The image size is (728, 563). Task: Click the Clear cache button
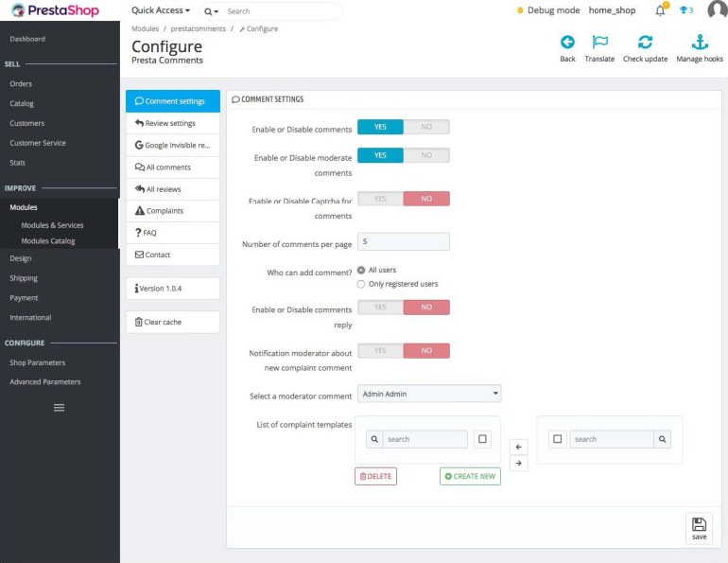coord(173,322)
